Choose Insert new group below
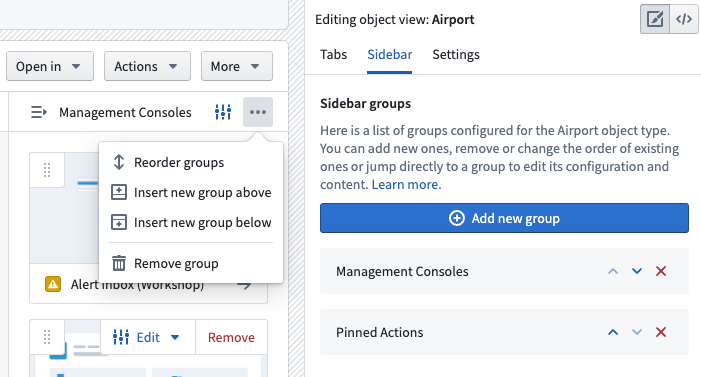 191,222
